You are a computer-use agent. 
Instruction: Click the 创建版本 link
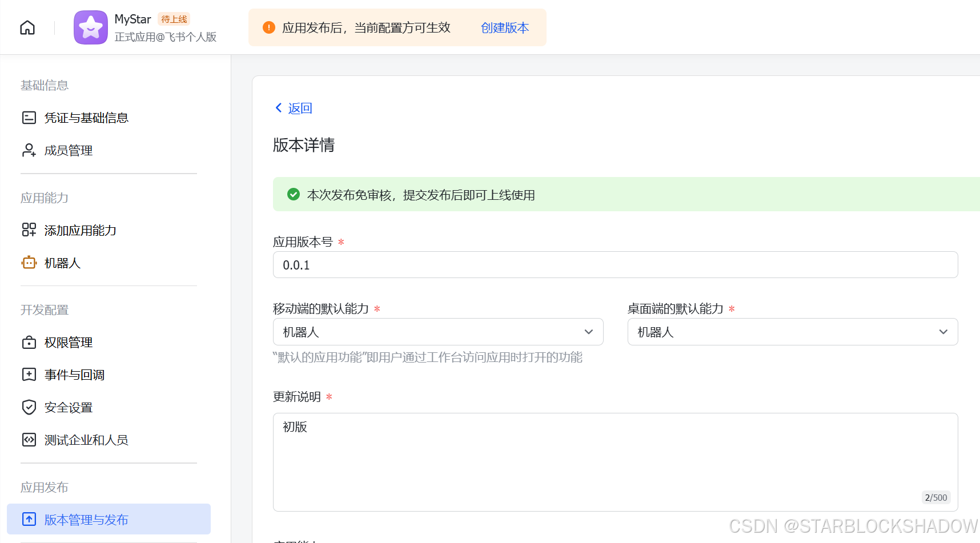pyautogui.click(x=505, y=27)
